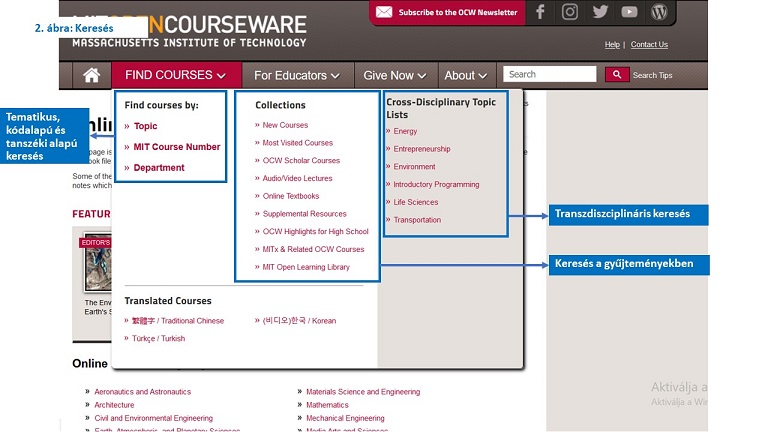Select the Transportation topic list
This screenshot has width=768, height=432.
[x=417, y=220]
